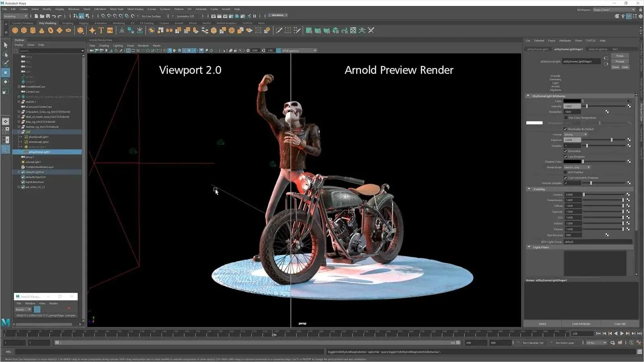Open the Mesh Tools menu

pos(117,9)
